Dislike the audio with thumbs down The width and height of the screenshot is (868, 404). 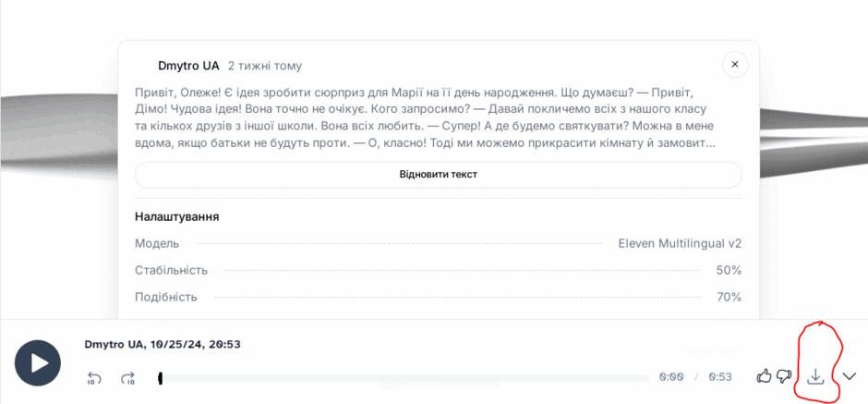(784, 376)
